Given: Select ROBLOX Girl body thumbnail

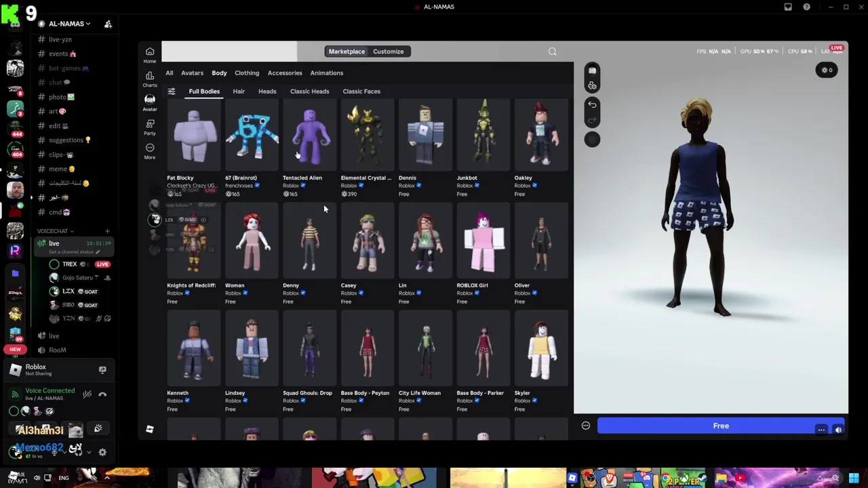Looking at the screenshot, I should [484, 242].
